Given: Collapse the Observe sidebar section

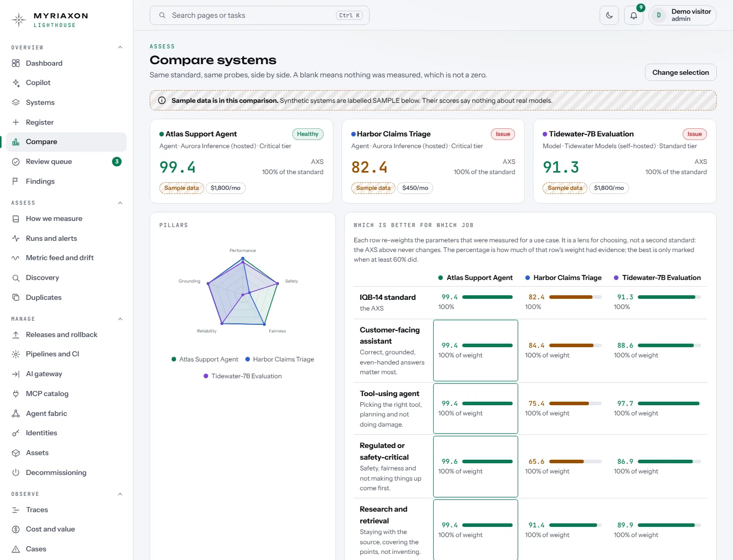Looking at the screenshot, I should tap(120, 494).
